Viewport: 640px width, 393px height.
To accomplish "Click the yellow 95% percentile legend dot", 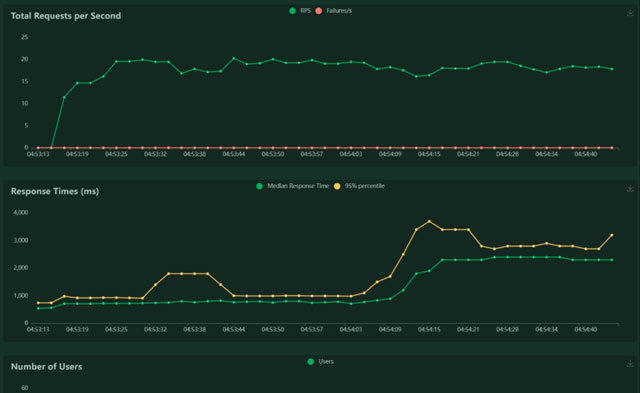I will [x=337, y=186].
